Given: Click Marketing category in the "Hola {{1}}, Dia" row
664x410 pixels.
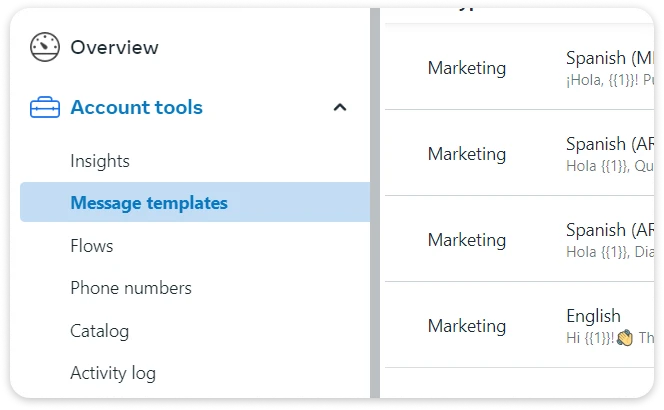Looking at the screenshot, I should pos(467,240).
